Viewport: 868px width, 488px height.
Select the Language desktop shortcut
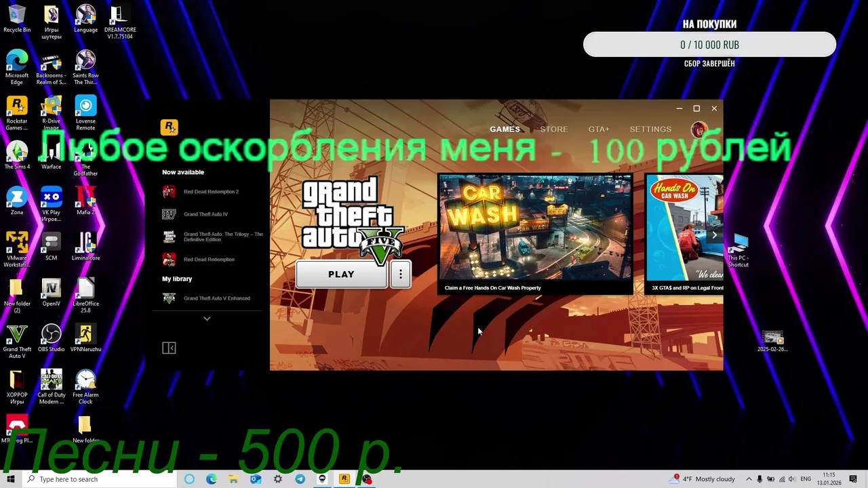[85, 19]
